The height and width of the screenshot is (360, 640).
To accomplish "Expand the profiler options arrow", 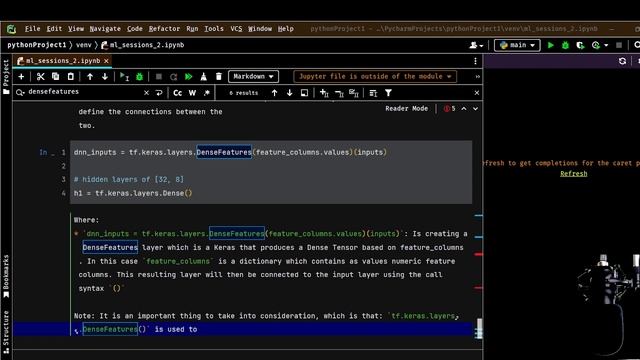I will [x=606, y=45].
